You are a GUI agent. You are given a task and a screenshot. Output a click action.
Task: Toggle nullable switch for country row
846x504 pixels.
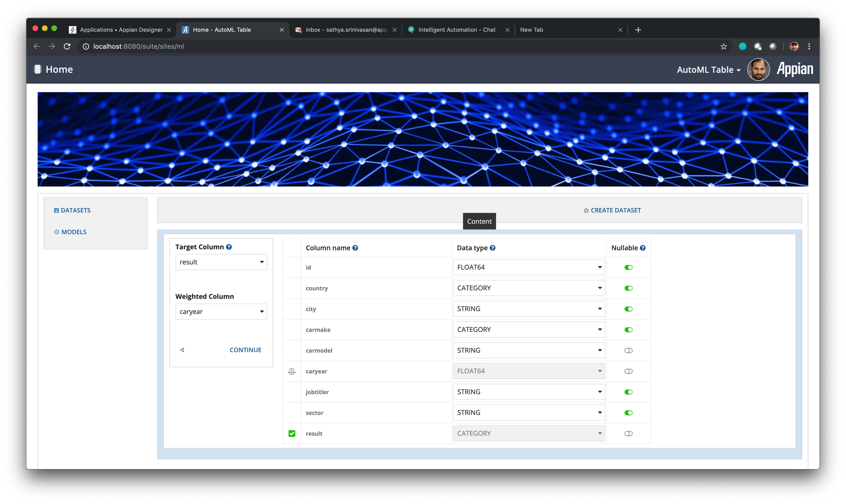(x=628, y=288)
